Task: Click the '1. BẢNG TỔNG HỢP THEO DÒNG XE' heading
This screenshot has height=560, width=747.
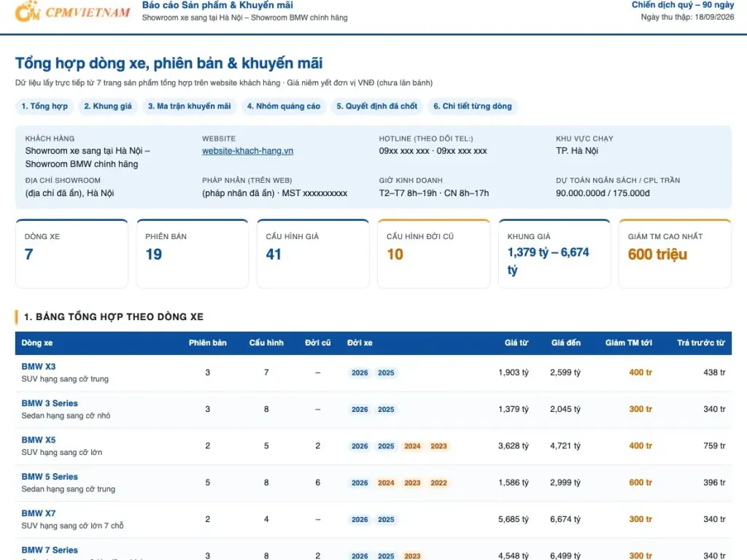Action: click(x=114, y=316)
